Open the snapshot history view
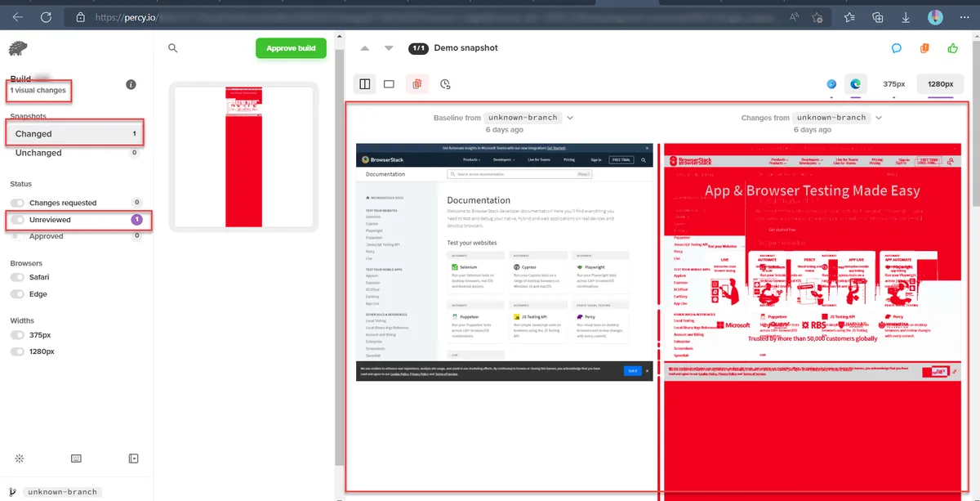The height and width of the screenshot is (501, 980). (x=445, y=83)
